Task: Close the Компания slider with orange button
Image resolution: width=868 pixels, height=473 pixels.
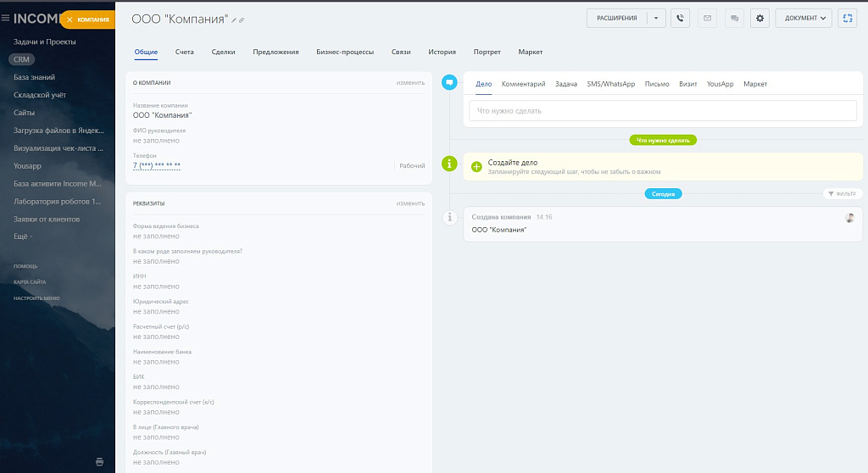Action: coord(87,19)
